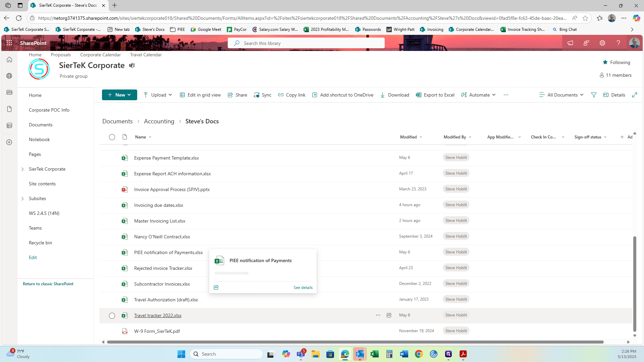Image resolution: width=644 pixels, height=362 pixels.
Task: Open SharePoint settings gear
Action: (602, 43)
